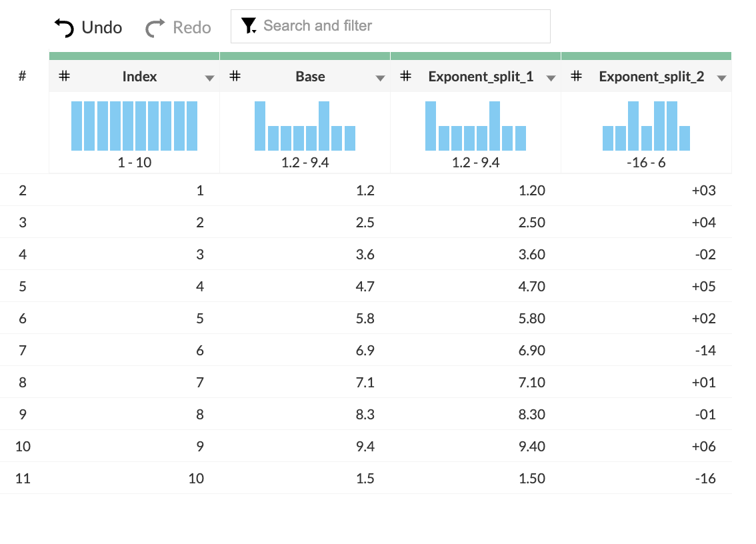Open the Exponent_split_1 column dropdown arrow
The width and height of the screenshot is (756, 544).
(551, 78)
